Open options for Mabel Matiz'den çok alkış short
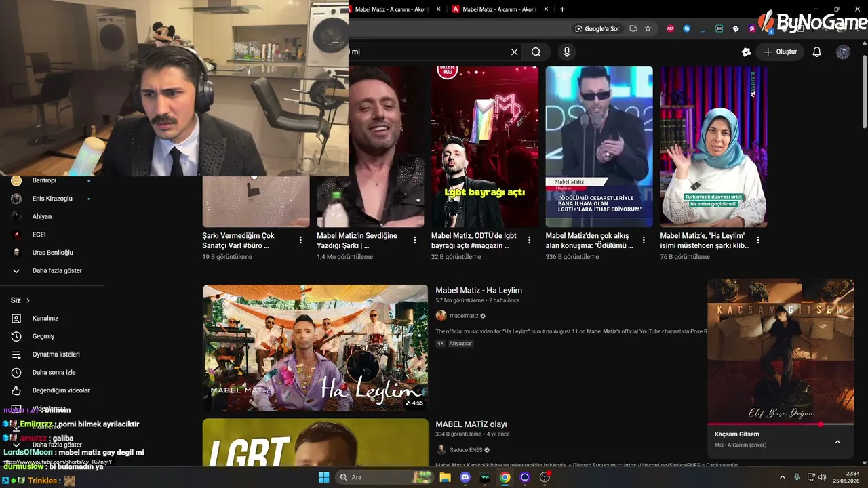 point(644,240)
